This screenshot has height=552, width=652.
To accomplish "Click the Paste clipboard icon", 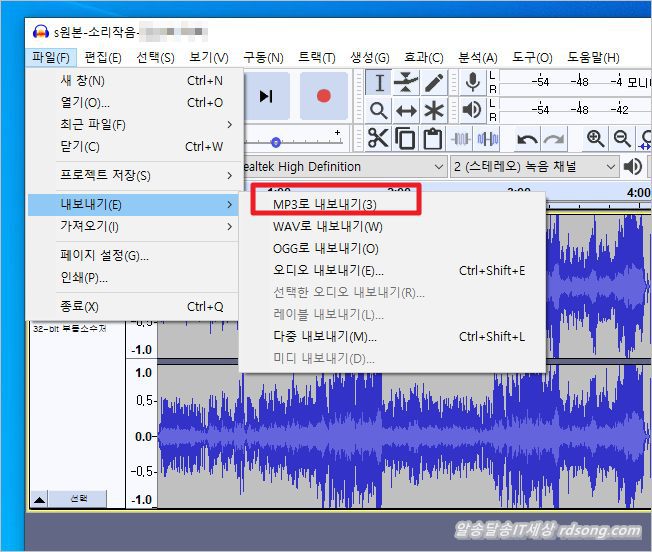I will 432,139.
